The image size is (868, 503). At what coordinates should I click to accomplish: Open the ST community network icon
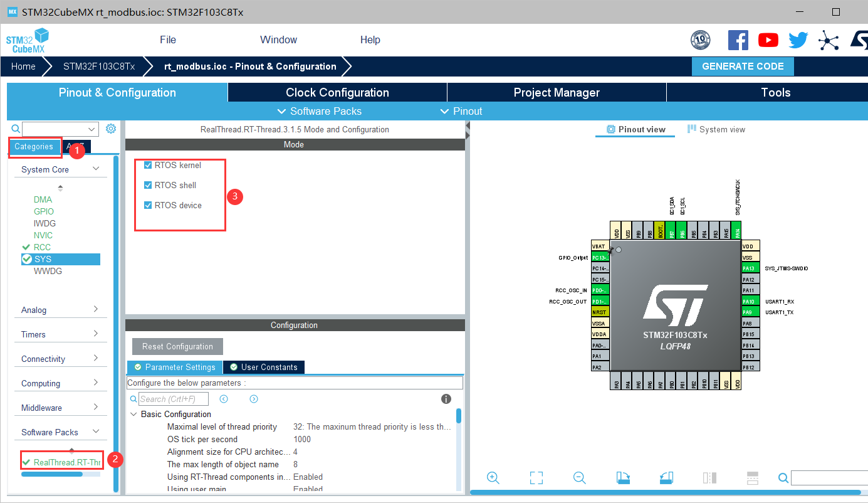pyautogui.click(x=829, y=41)
